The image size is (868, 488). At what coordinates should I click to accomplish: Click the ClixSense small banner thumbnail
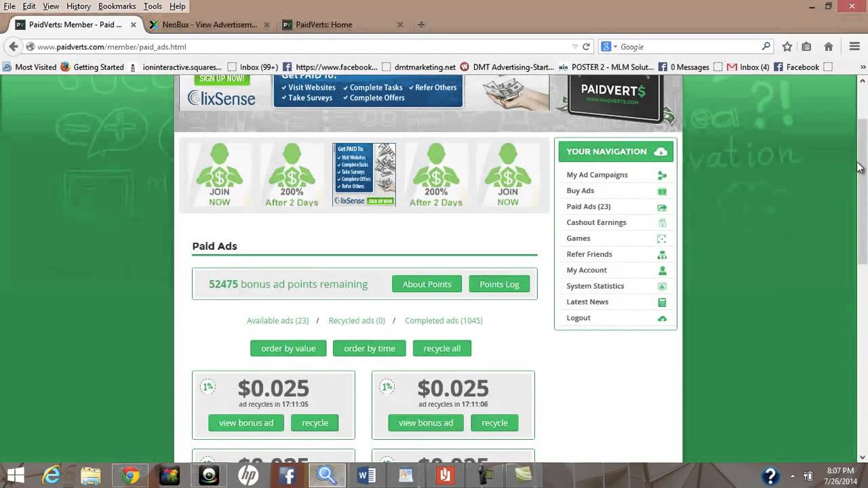coord(364,174)
